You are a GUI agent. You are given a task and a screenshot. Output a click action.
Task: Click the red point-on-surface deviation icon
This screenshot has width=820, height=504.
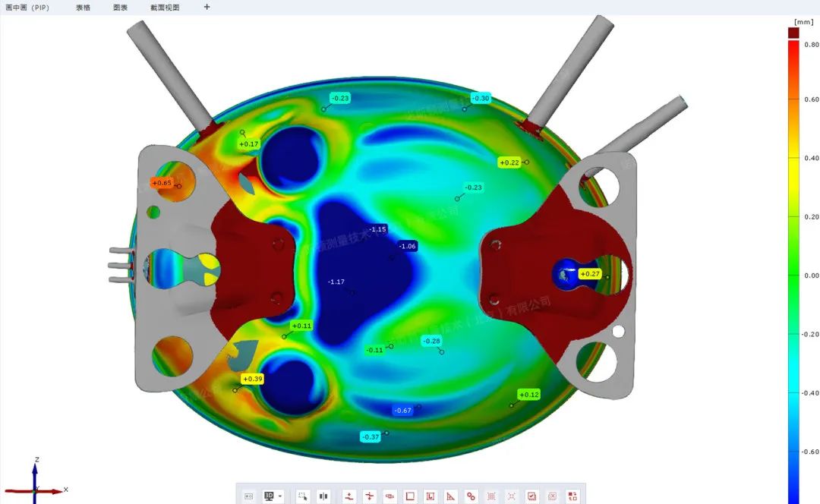coord(349,496)
